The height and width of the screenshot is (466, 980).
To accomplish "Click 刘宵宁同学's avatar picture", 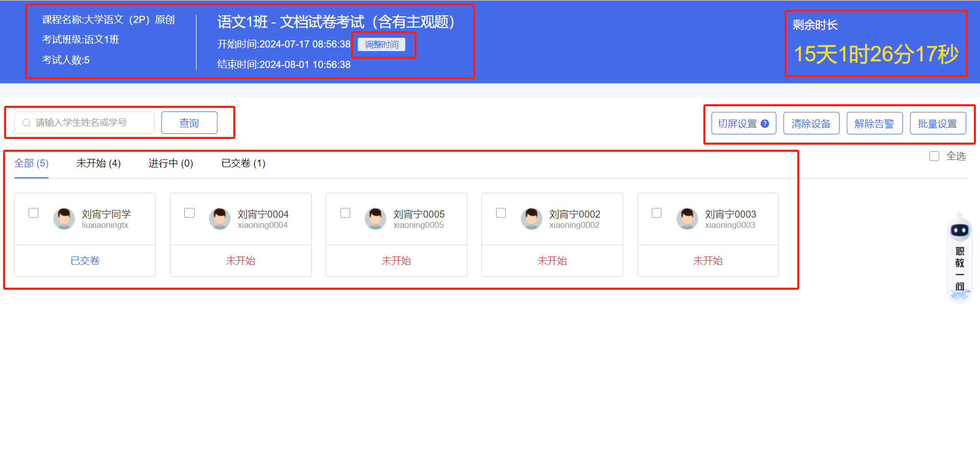I will (64, 218).
